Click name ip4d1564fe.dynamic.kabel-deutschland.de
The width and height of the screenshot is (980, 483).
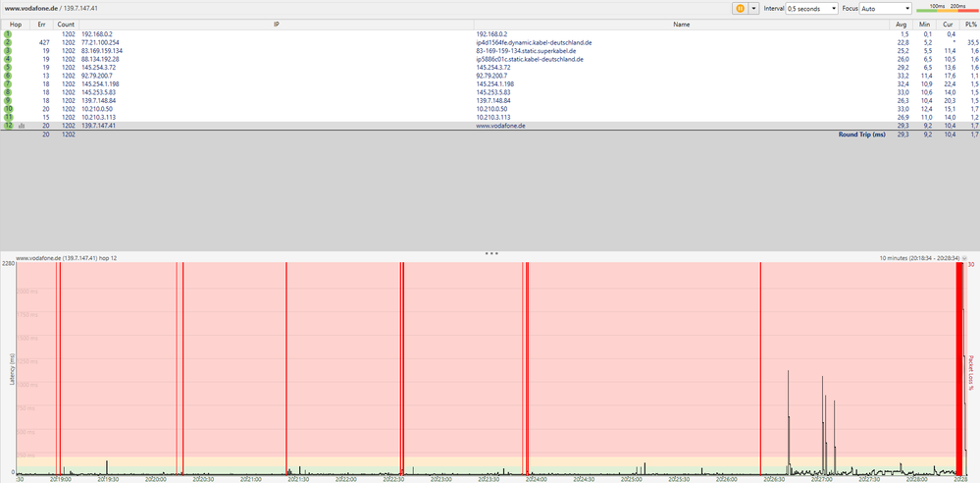534,42
